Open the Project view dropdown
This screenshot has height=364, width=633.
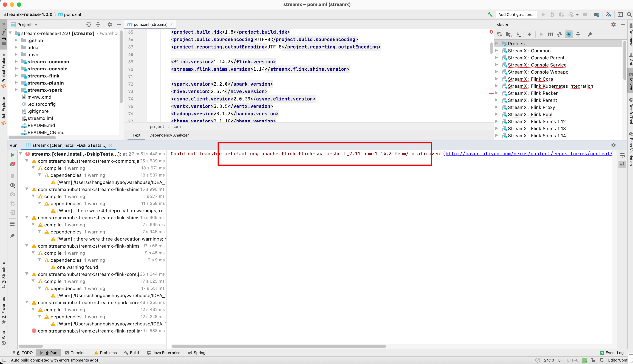pos(36,25)
